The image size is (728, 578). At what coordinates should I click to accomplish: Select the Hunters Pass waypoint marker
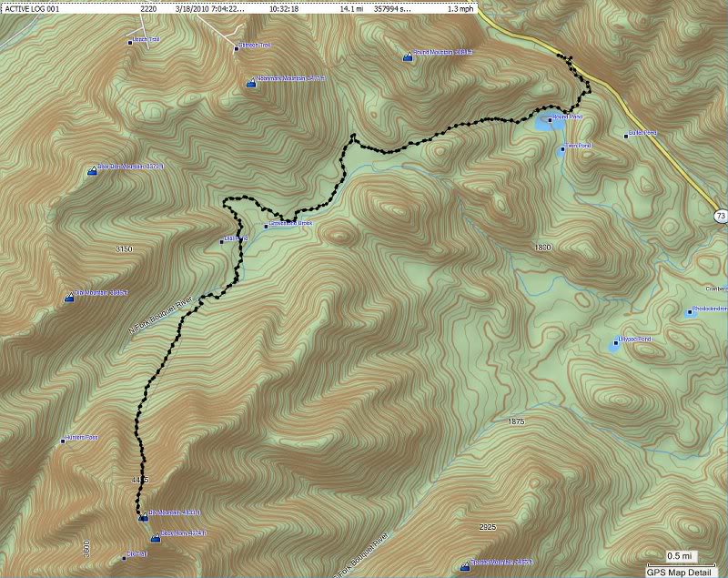[x=63, y=440]
